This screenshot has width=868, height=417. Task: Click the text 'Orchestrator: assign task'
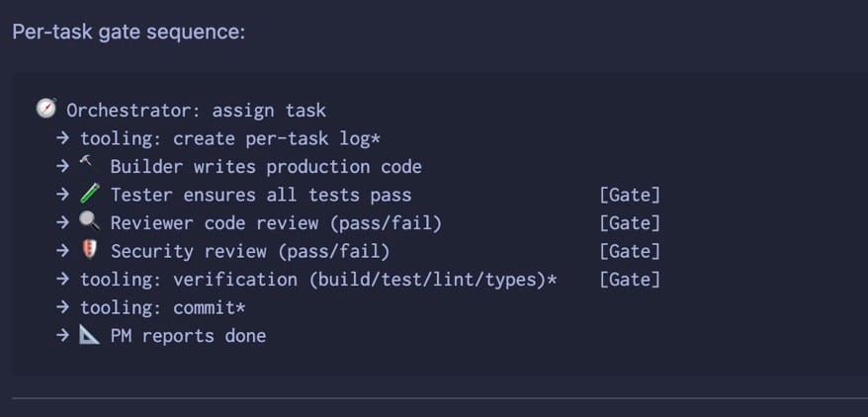click(196, 110)
